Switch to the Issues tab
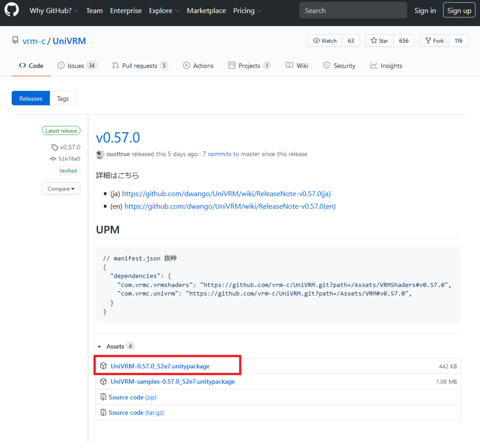Viewport: 480px width, 448px height. (x=77, y=66)
